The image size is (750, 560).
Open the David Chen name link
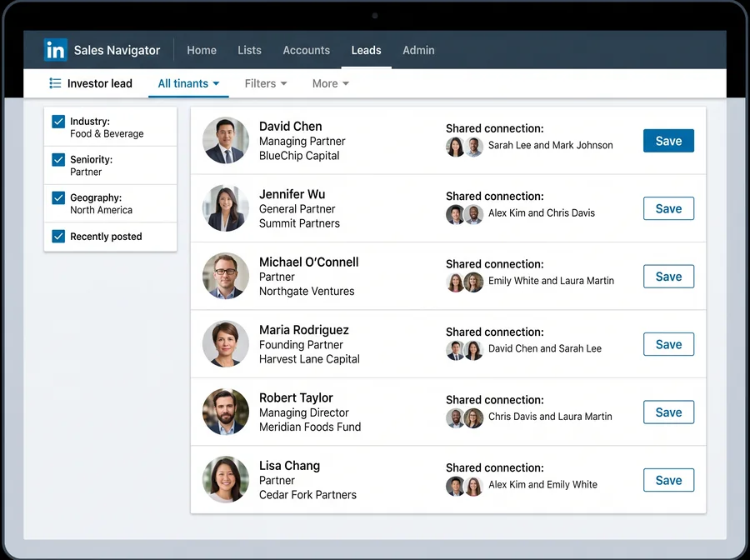click(290, 127)
